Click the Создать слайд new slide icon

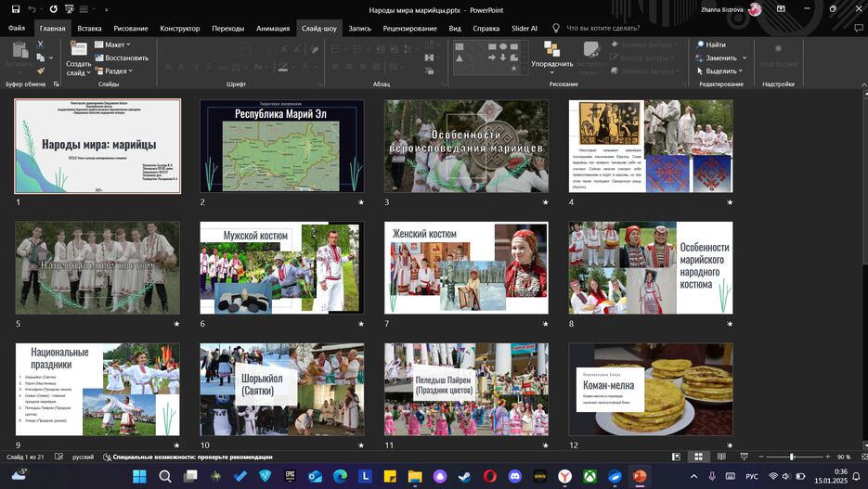[79, 48]
